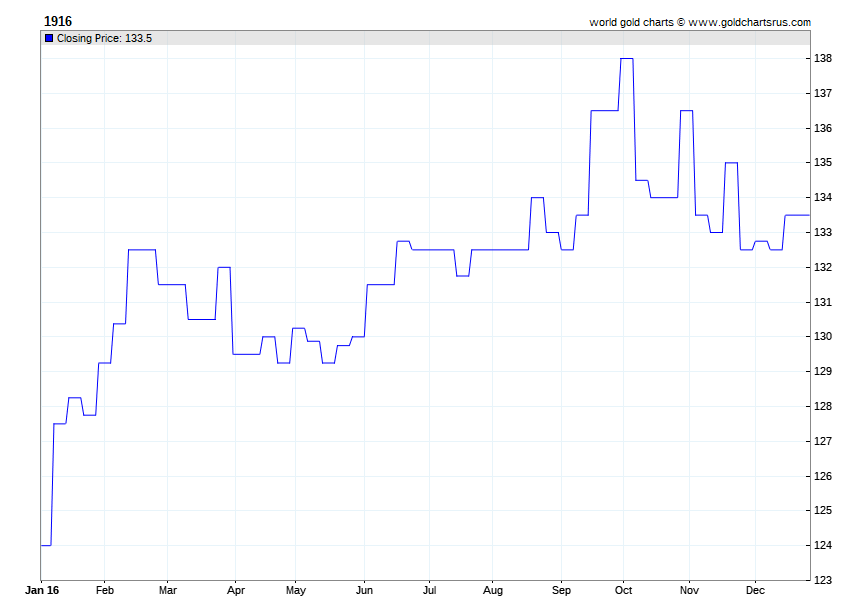The image size is (850, 616).
Task: Select the Feb month label
Action: click(x=105, y=591)
